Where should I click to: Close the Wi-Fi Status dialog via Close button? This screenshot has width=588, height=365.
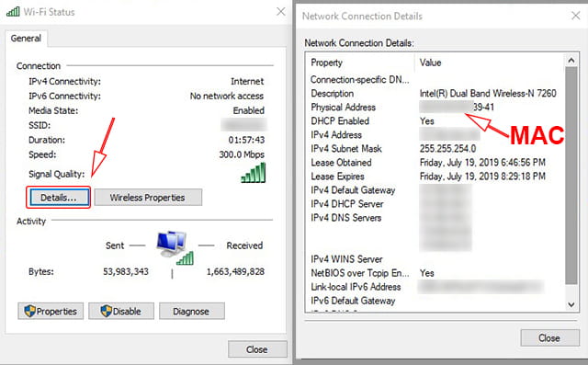click(x=257, y=349)
